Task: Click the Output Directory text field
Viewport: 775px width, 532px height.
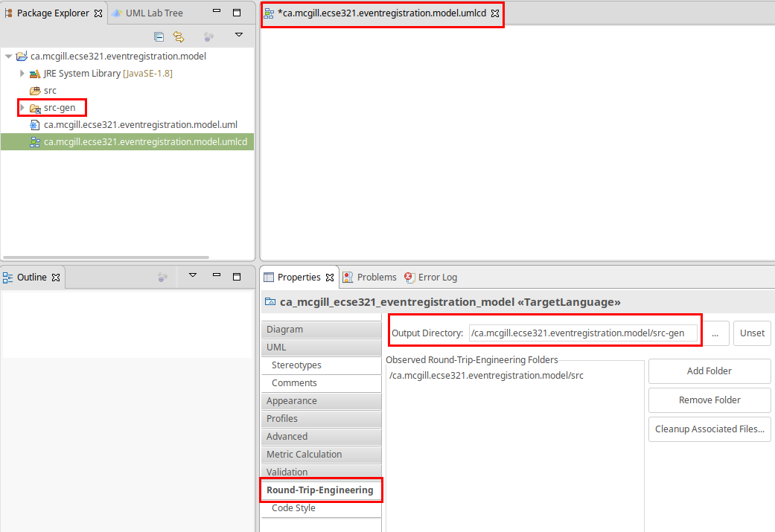Action: (583, 333)
